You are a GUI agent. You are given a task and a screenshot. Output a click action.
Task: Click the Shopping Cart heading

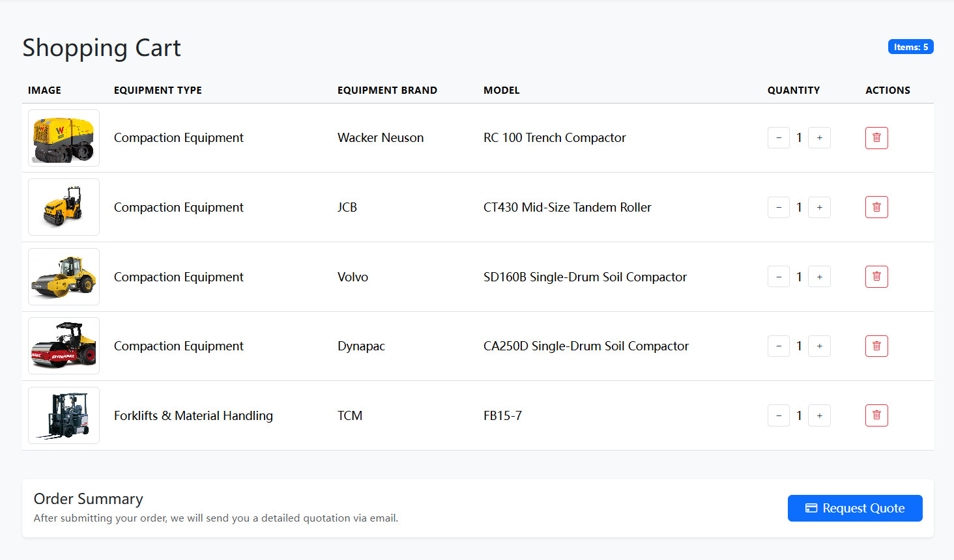click(x=102, y=48)
